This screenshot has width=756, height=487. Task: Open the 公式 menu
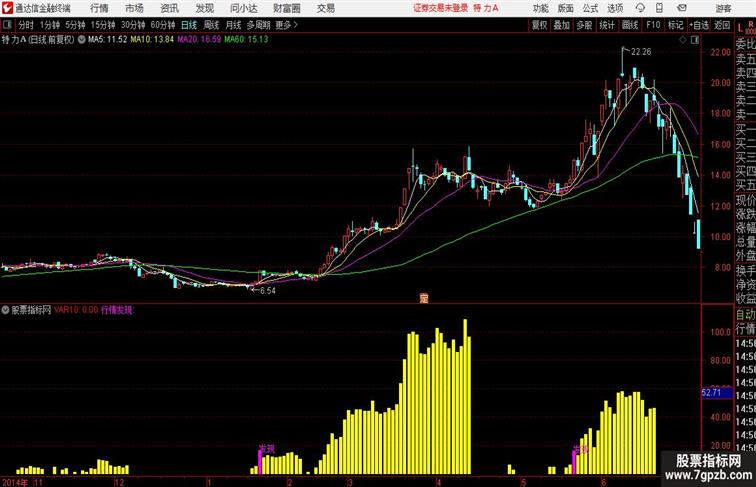click(590, 8)
